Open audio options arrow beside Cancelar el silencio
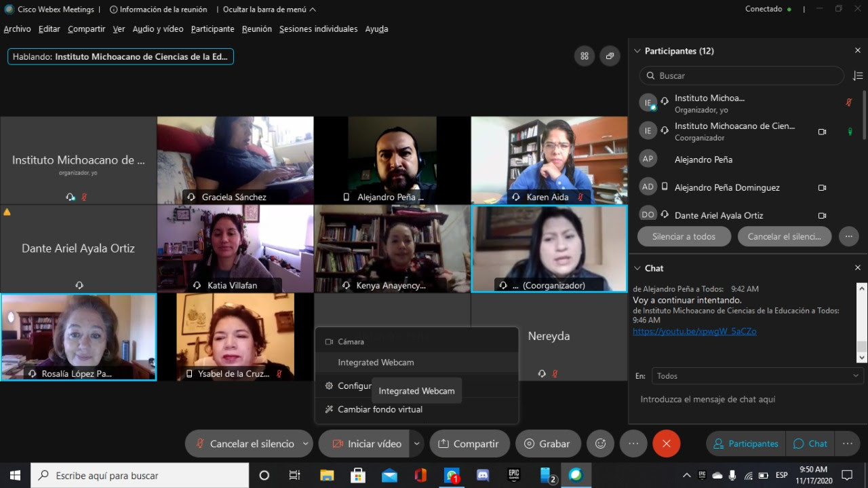This screenshot has height=488, width=868. point(306,443)
